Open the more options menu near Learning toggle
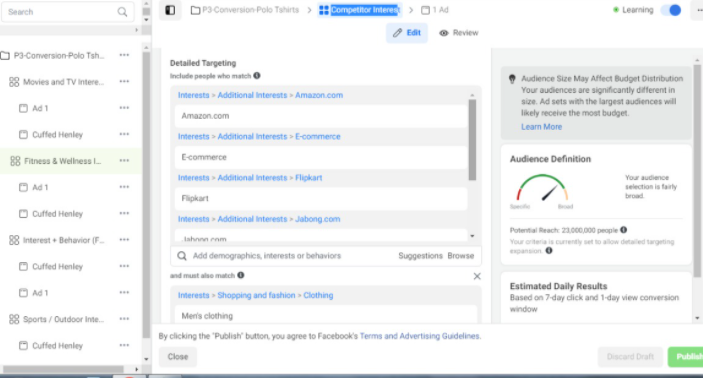The height and width of the screenshot is (378, 706). coord(698,10)
